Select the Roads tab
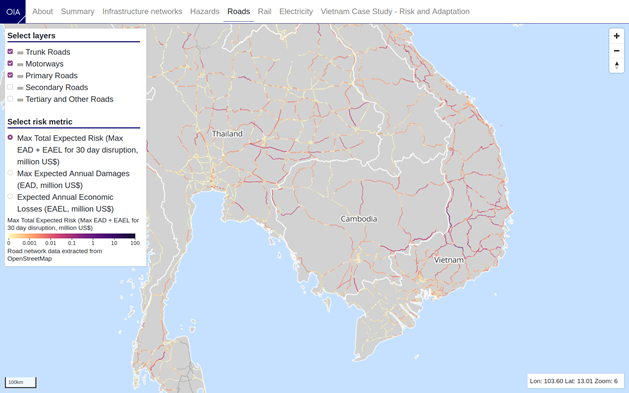 click(239, 12)
